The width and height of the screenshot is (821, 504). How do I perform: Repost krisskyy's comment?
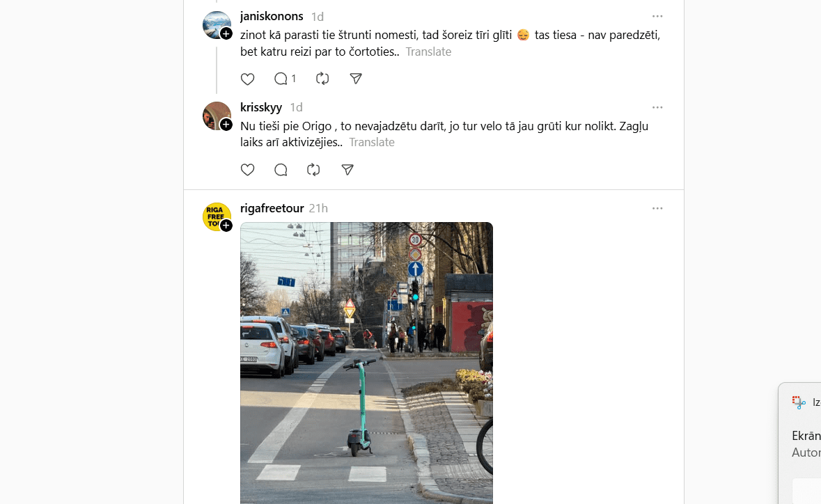click(x=313, y=170)
